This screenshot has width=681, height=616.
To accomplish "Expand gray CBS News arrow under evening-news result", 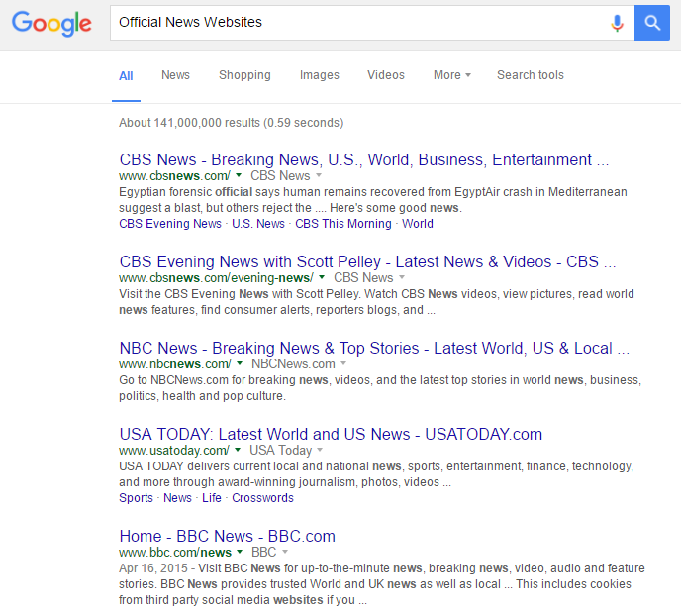I will (x=402, y=277).
